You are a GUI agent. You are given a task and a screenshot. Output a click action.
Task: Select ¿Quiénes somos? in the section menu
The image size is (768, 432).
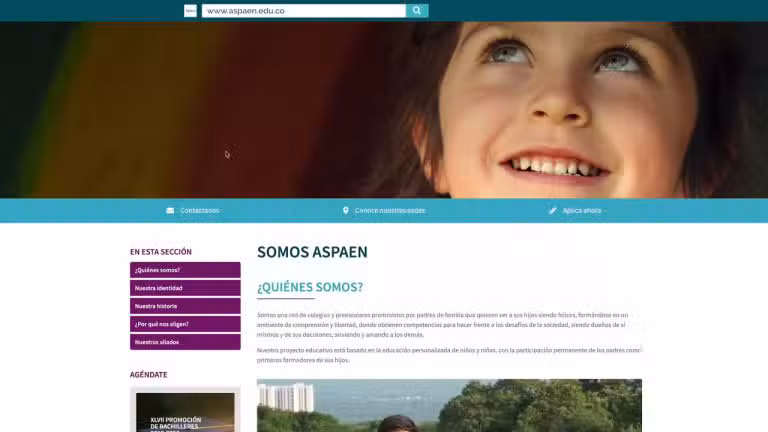185,270
